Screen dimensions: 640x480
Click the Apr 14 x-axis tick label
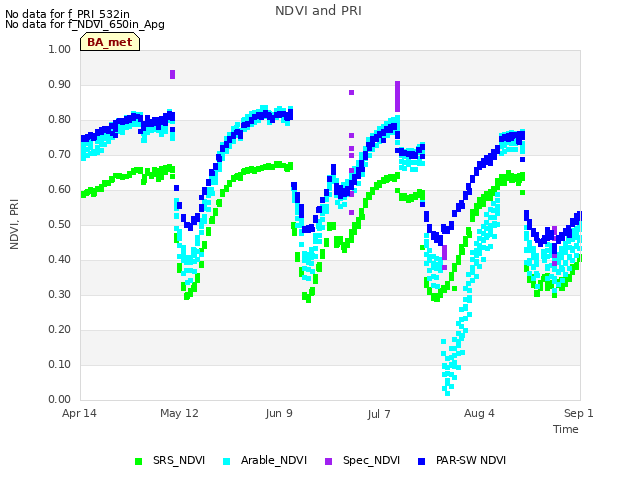point(79,413)
